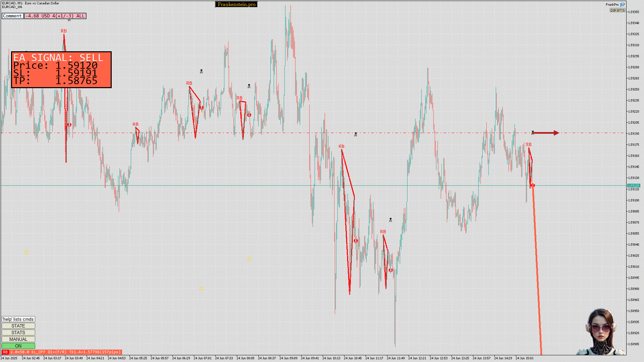Click the red RB badge in status bar
The width and height of the screenshot is (644, 362).
(x=5, y=352)
